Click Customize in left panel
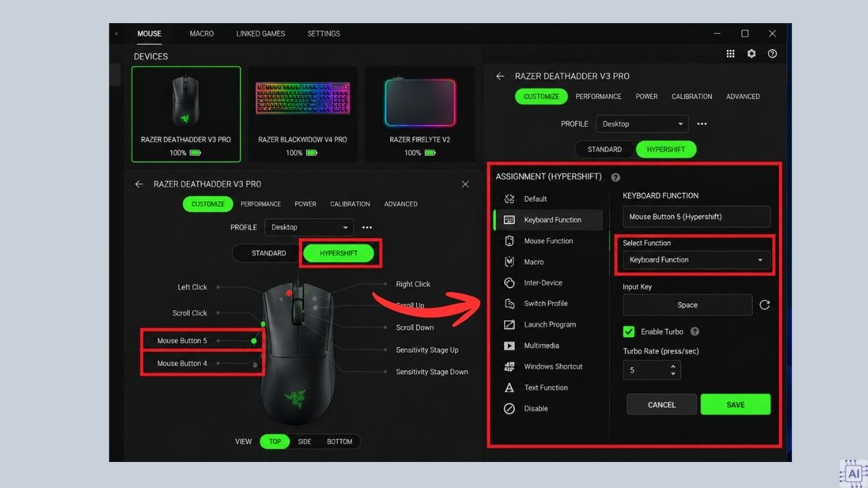The image size is (868, 488). tap(208, 204)
